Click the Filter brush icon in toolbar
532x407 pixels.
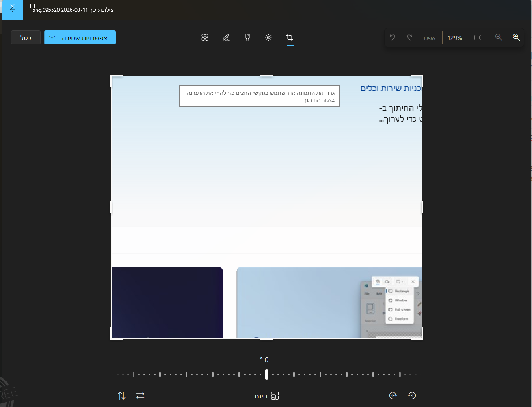pyautogui.click(x=248, y=37)
